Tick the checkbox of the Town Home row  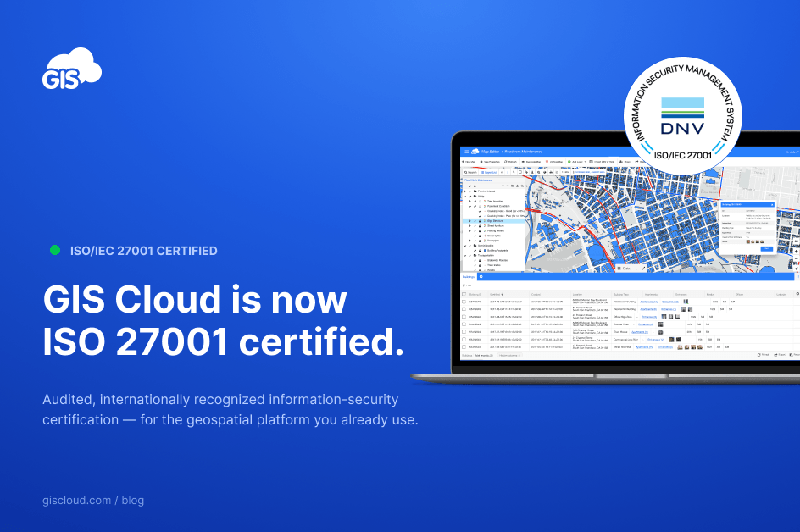[464, 331]
